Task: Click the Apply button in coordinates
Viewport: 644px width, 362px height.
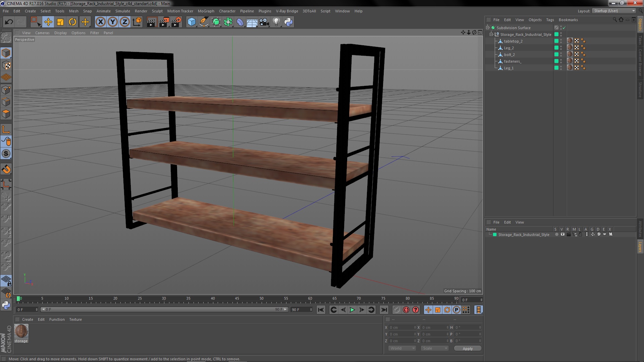Action: (x=468, y=348)
